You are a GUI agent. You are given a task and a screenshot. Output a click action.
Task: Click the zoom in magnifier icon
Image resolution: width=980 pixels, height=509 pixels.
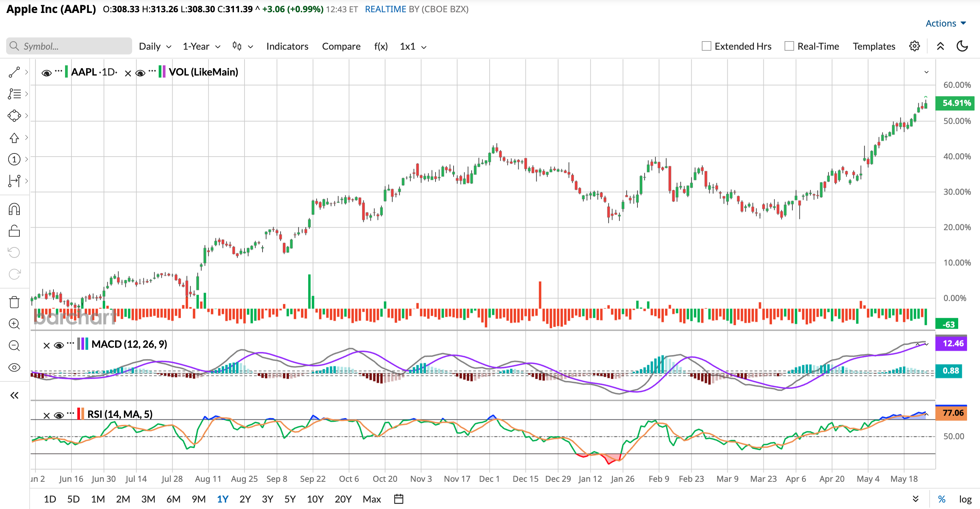coord(14,324)
